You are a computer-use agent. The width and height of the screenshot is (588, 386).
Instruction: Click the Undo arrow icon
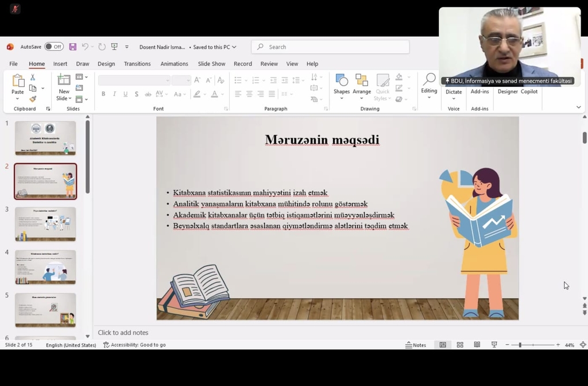click(85, 47)
